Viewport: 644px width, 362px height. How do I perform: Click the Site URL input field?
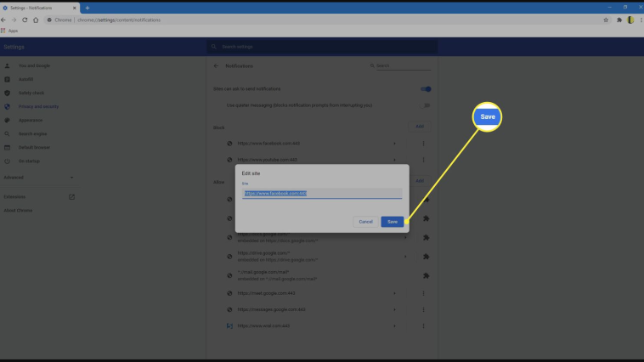click(322, 193)
